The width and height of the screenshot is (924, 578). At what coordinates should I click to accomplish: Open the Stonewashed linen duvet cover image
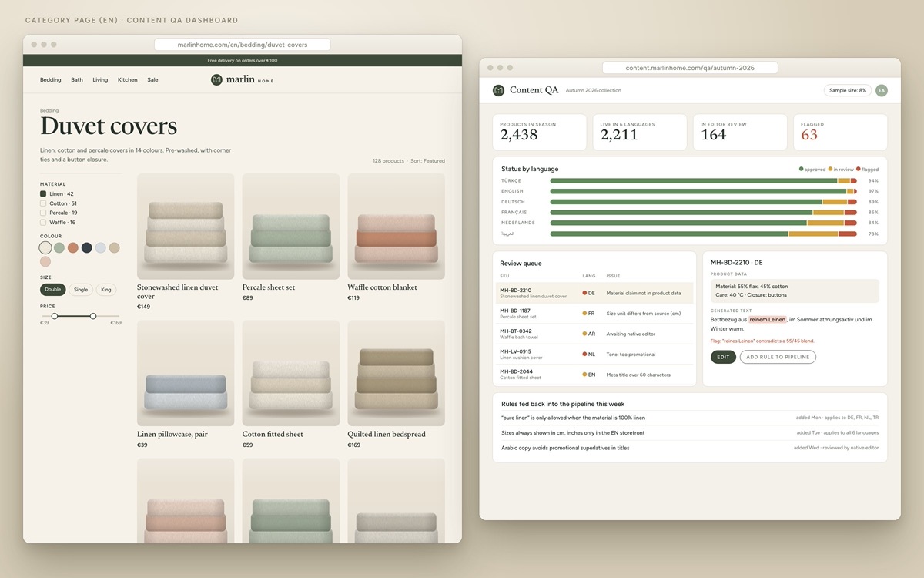pos(186,227)
